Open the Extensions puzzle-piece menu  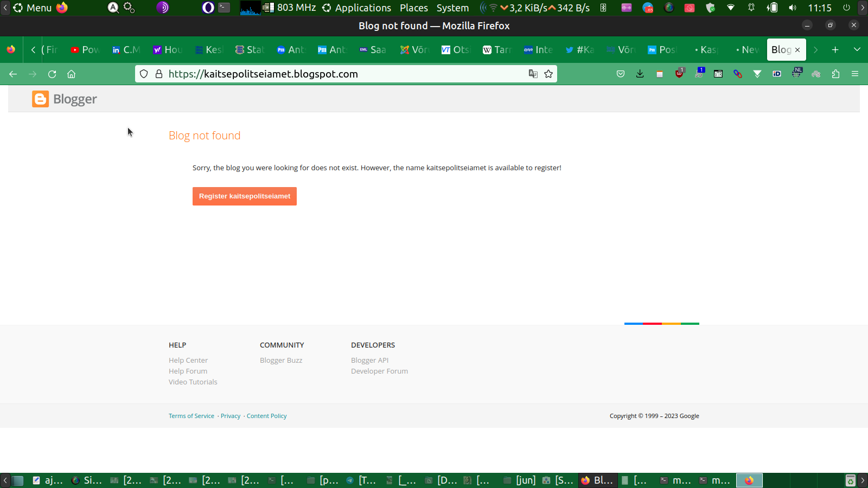pyautogui.click(x=835, y=74)
